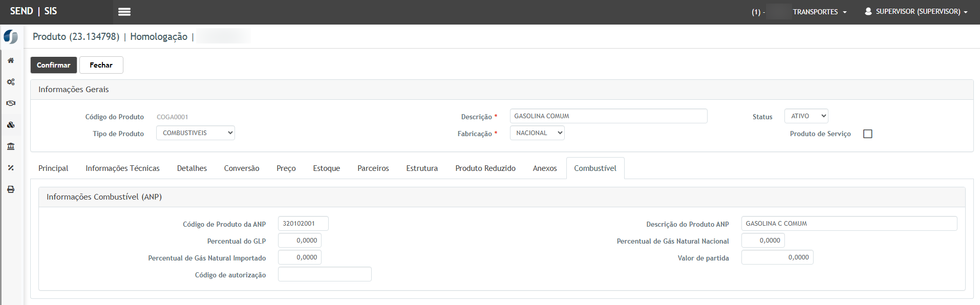Click the app logo at sidebar top
This screenshot has height=305, width=980.
click(11, 37)
